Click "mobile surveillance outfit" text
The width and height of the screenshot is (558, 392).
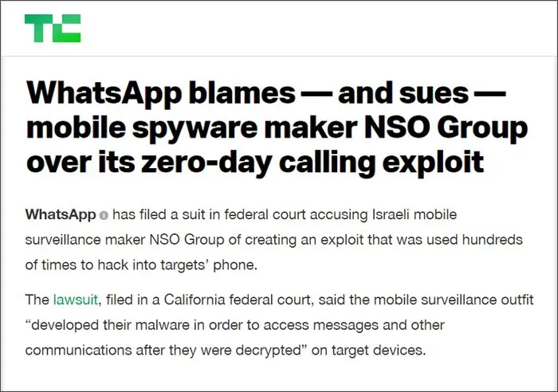coord(454,300)
